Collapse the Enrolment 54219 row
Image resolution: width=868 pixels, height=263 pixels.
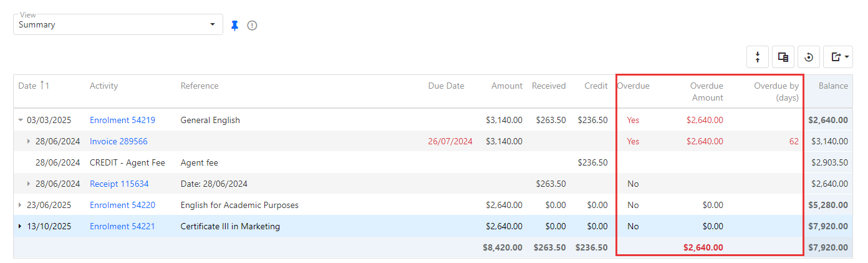tap(21, 120)
